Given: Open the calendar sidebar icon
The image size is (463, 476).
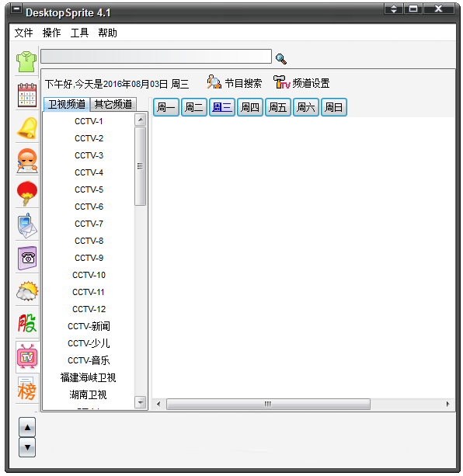Looking at the screenshot, I should point(26,95).
